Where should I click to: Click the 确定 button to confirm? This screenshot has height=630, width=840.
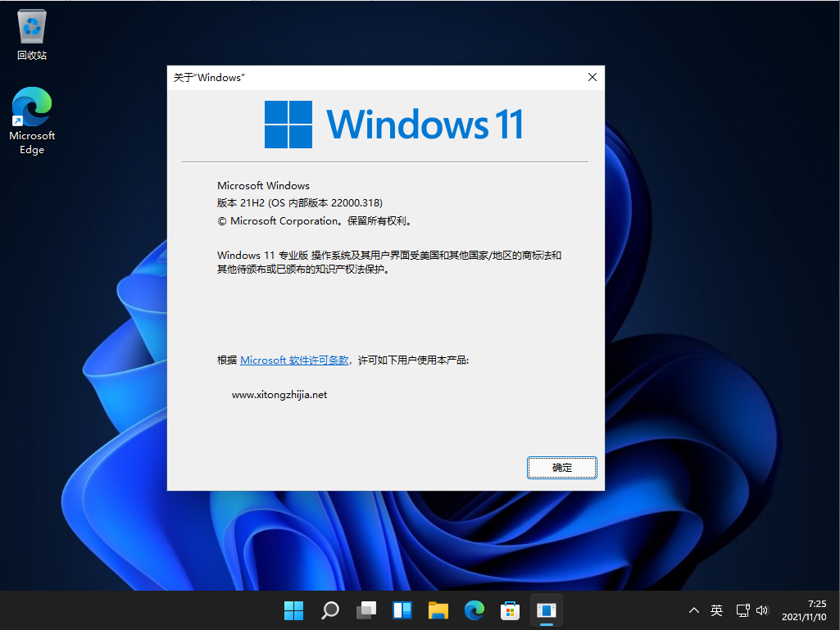561,467
